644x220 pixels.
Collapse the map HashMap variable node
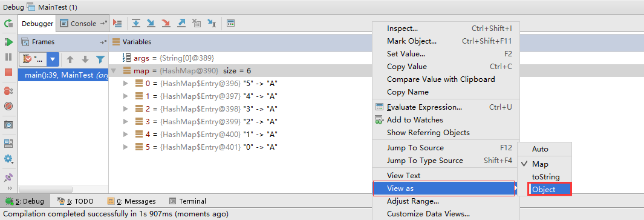pyautogui.click(x=114, y=71)
